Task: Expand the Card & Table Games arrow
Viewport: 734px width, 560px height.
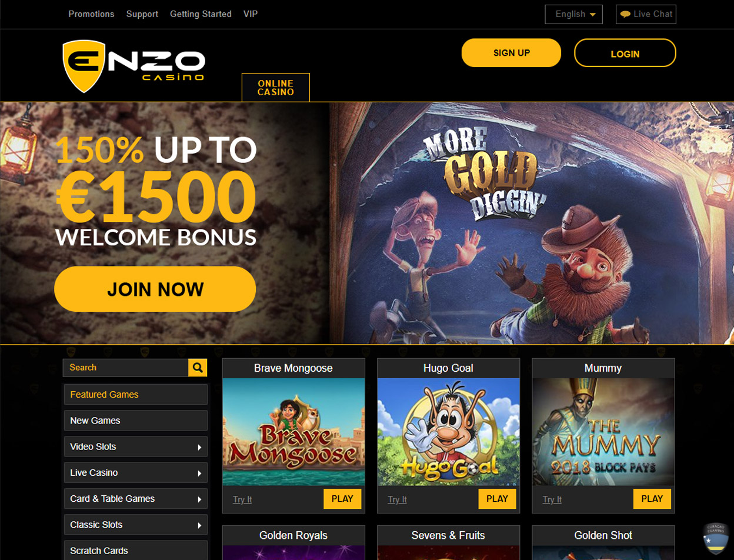Action: 200,499
